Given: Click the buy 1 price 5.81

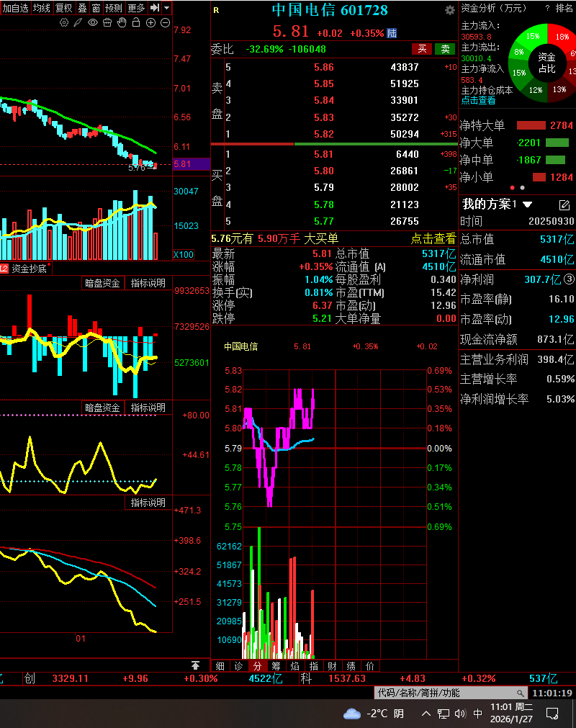Looking at the screenshot, I should (323, 154).
